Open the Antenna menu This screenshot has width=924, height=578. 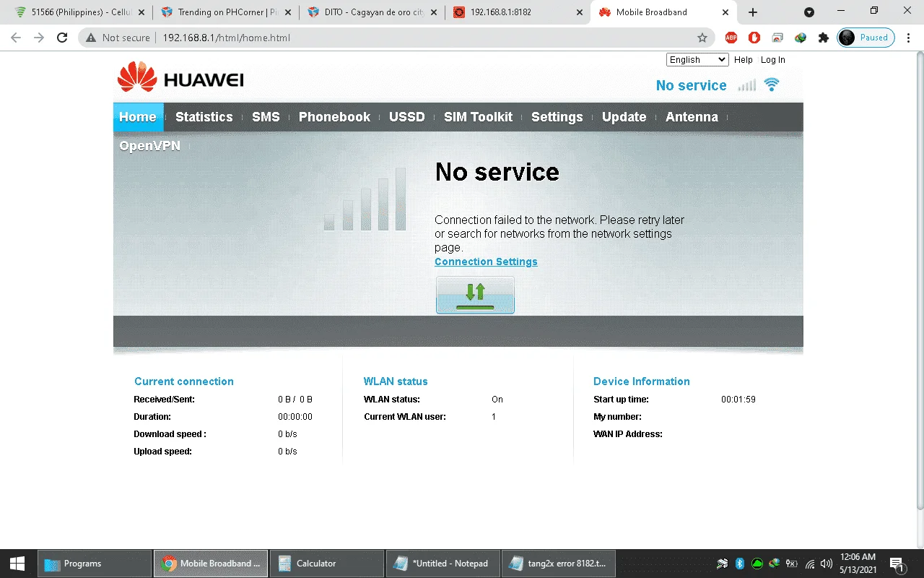[692, 117]
